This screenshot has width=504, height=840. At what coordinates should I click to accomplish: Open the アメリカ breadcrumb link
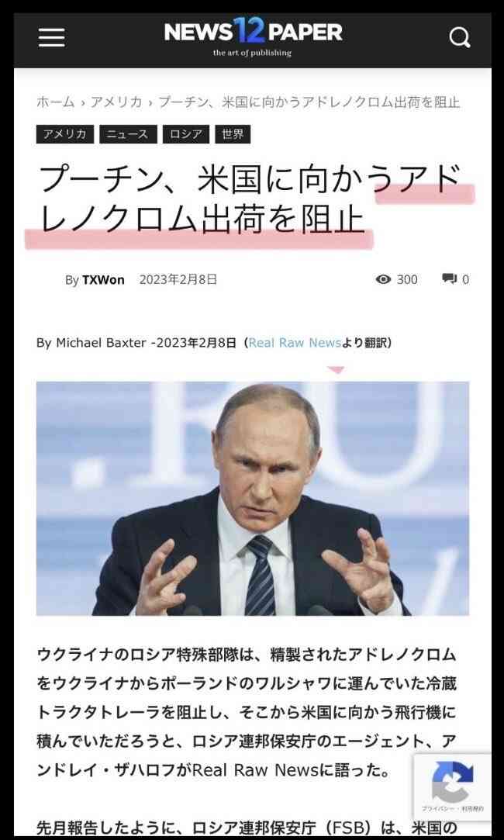pyautogui.click(x=116, y=102)
